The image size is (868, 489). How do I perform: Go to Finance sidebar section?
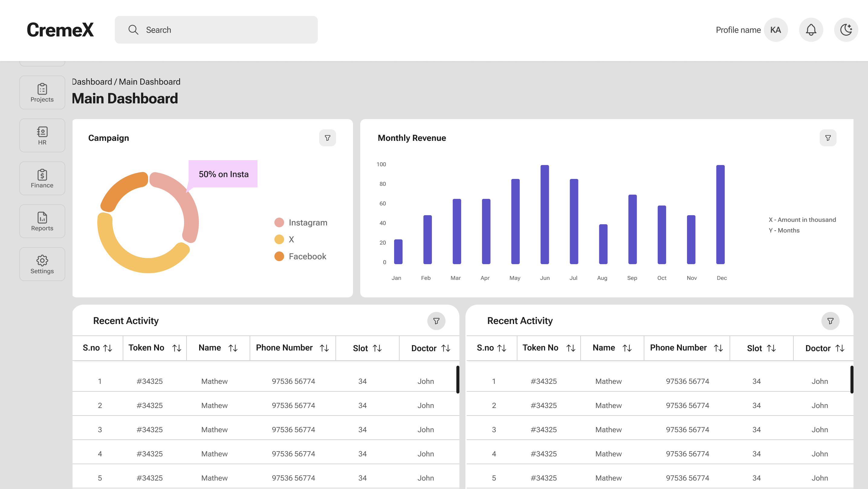(x=42, y=178)
